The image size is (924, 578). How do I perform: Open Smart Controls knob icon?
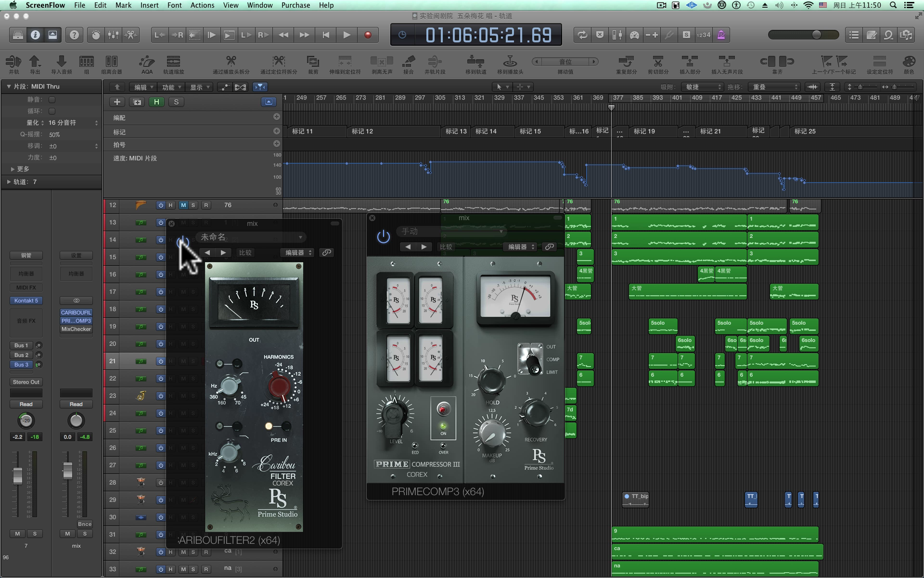96,35
